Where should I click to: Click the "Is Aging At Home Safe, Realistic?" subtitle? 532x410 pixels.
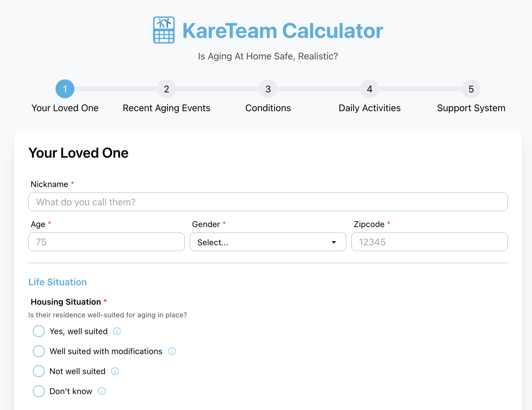(x=268, y=56)
